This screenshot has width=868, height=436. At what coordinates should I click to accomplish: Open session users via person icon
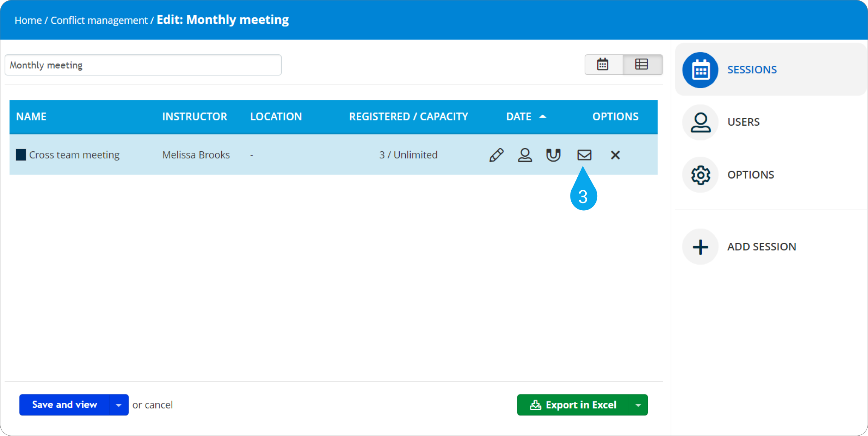tap(524, 155)
